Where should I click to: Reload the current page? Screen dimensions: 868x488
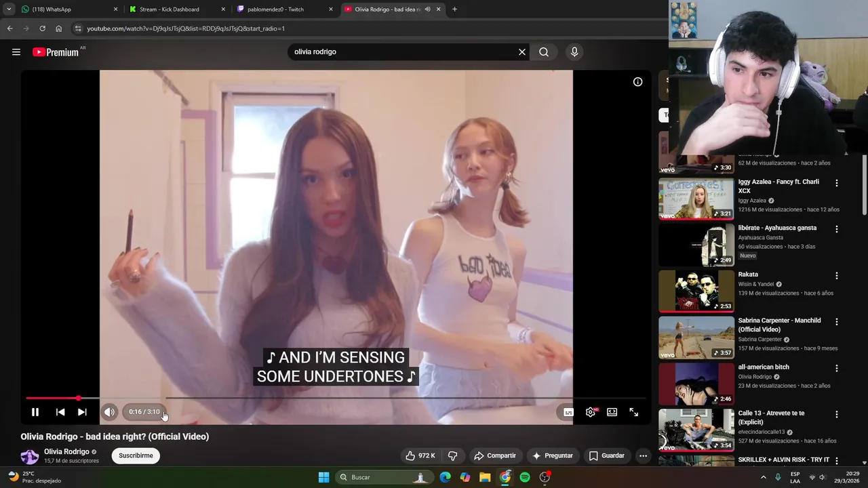click(x=42, y=28)
